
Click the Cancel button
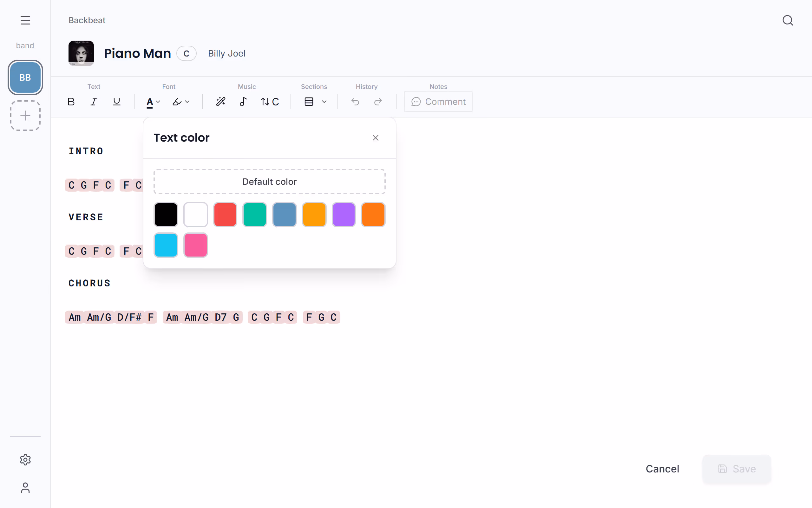[x=662, y=469]
